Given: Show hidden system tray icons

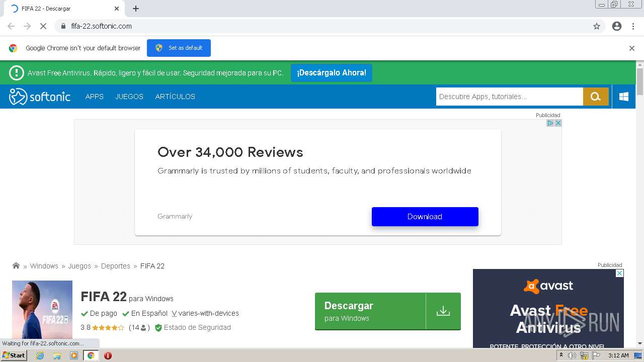Looking at the screenshot, I should [x=561, y=355].
